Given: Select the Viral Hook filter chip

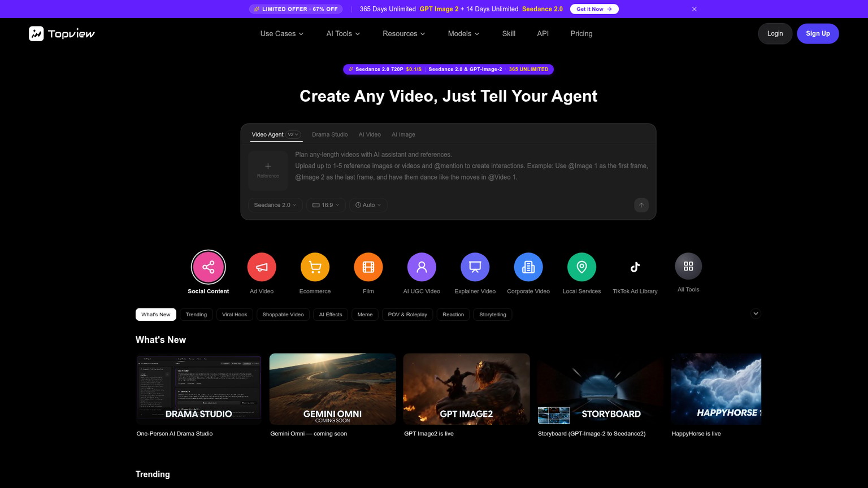Looking at the screenshot, I should tap(235, 315).
